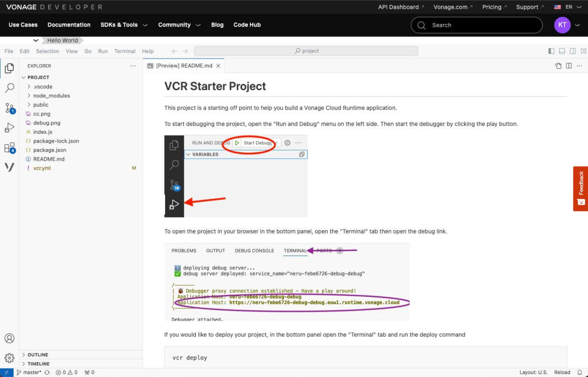Go forward with the navigation arrow
Screen dimensions: 588x377
tap(185, 51)
